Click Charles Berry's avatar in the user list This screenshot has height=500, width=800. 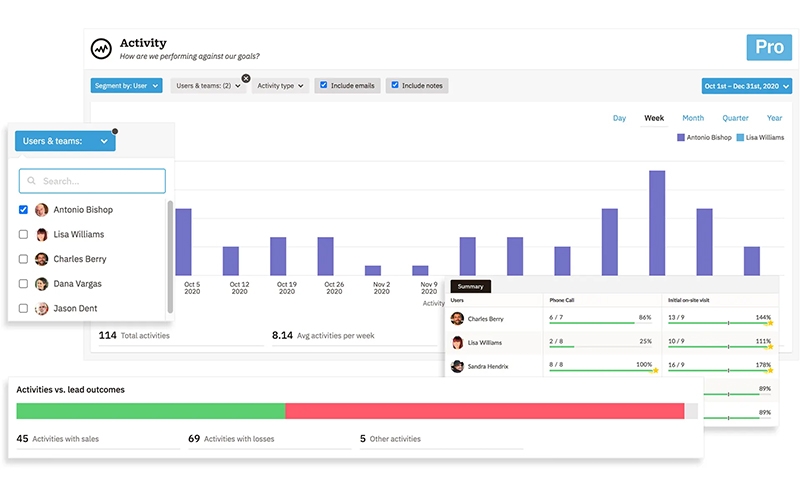[x=41, y=259]
